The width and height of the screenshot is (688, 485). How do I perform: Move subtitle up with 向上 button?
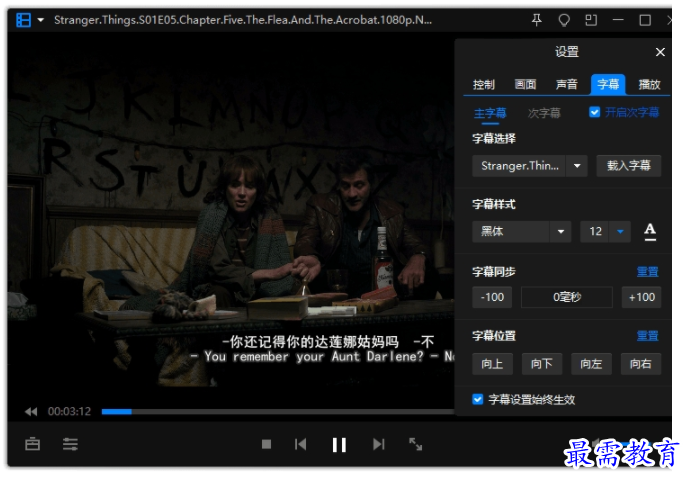[492, 364]
